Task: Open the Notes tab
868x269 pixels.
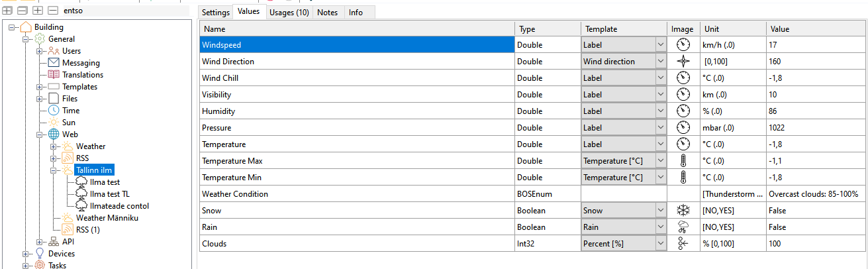Action: pyautogui.click(x=327, y=13)
